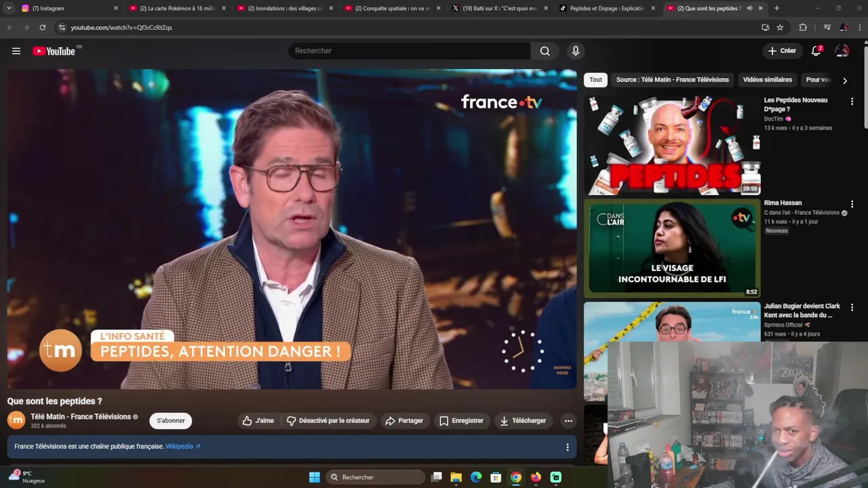This screenshot has height=488, width=868.
Task: Go back in browser history
Action: click(x=9, y=27)
